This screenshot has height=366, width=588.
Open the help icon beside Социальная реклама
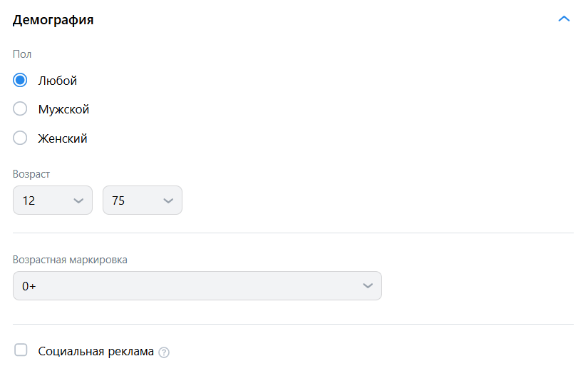(164, 352)
